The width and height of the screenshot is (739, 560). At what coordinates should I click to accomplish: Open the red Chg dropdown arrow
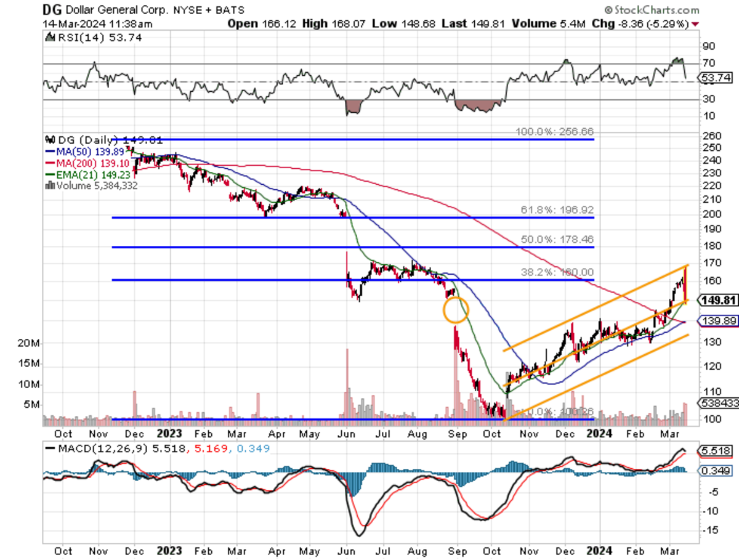(x=695, y=23)
